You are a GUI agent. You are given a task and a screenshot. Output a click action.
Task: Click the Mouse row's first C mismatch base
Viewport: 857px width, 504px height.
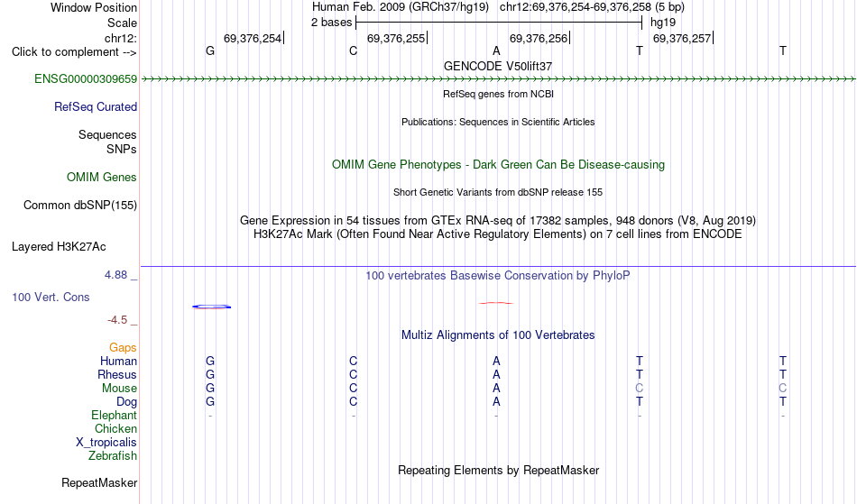(x=639, y=389)
